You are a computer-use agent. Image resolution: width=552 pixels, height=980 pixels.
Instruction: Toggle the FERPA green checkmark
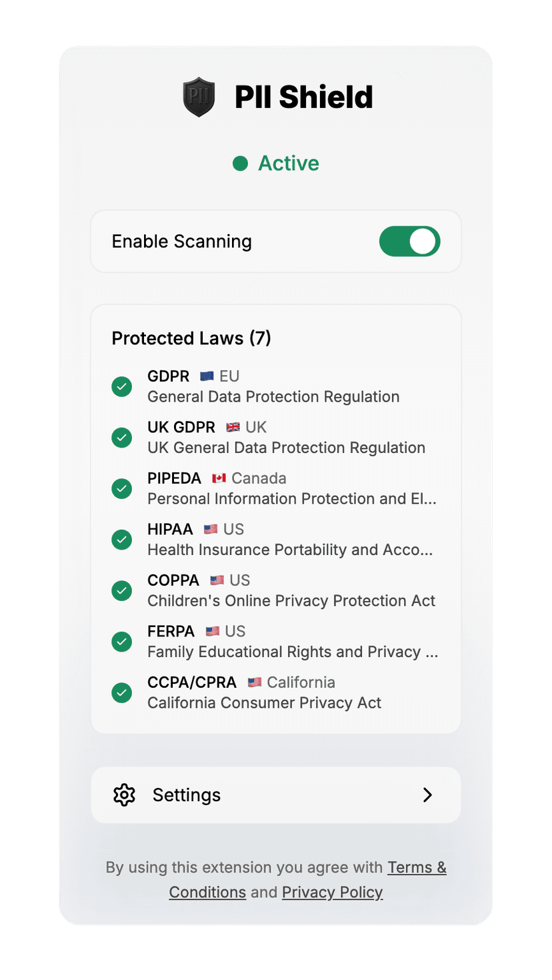[x=121, y=642]
